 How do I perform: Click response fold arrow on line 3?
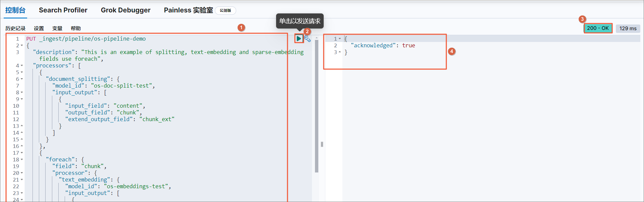tap(340, 52)
